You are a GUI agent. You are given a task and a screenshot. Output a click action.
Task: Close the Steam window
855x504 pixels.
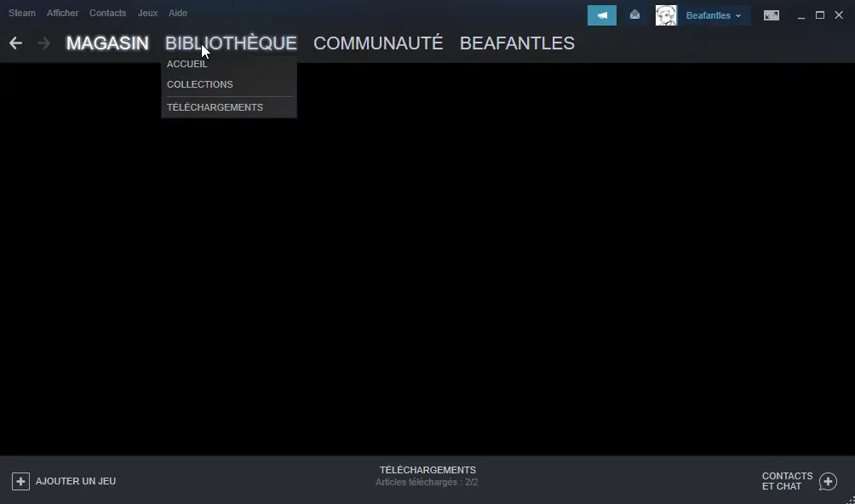839,15
